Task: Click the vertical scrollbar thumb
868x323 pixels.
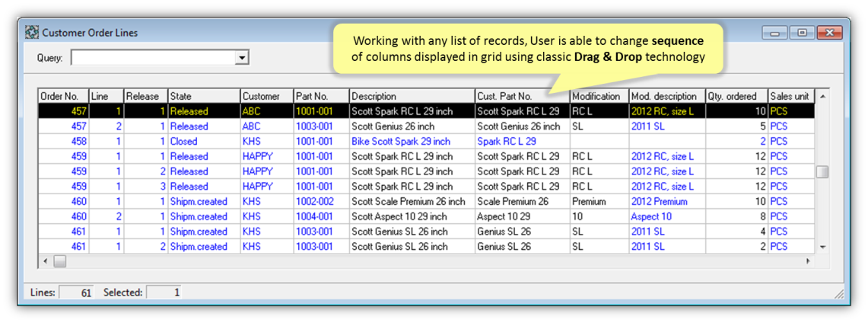Action: (822, 172)
